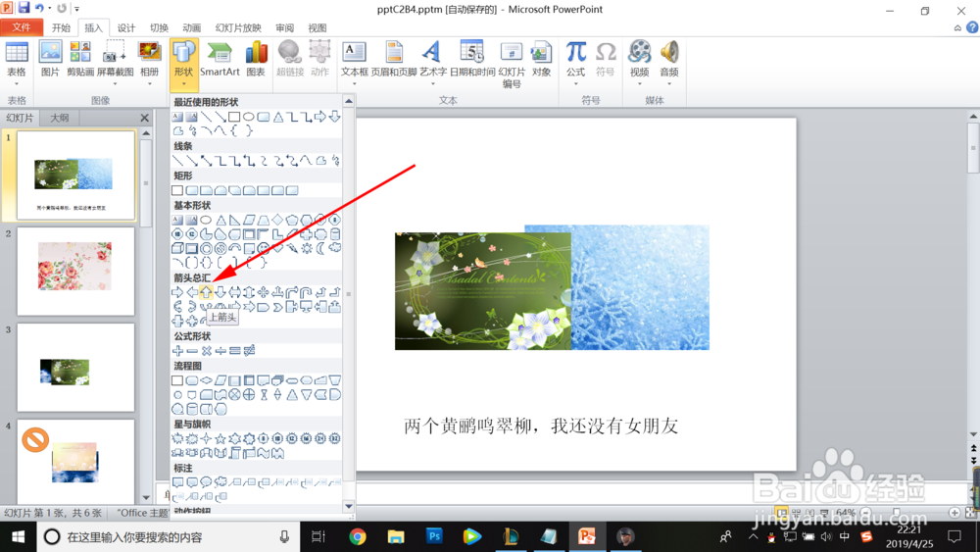
Task: Pick the Moon shape in basic shapes
Action: [x=320, y=248]
